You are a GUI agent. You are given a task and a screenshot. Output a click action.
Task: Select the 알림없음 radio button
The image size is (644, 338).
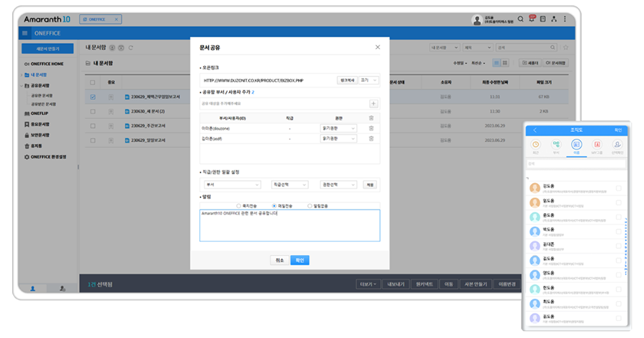point(310,206)
